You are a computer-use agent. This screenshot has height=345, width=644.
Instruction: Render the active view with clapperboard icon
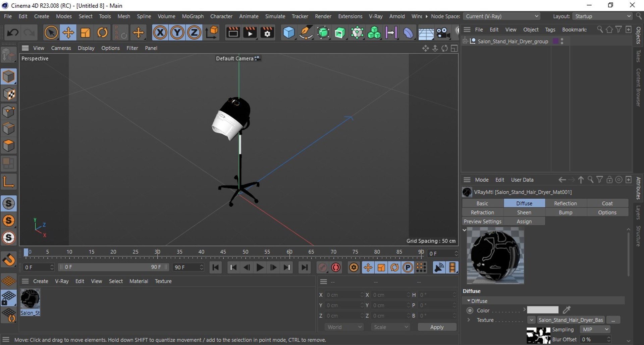[x=233, y=33]
